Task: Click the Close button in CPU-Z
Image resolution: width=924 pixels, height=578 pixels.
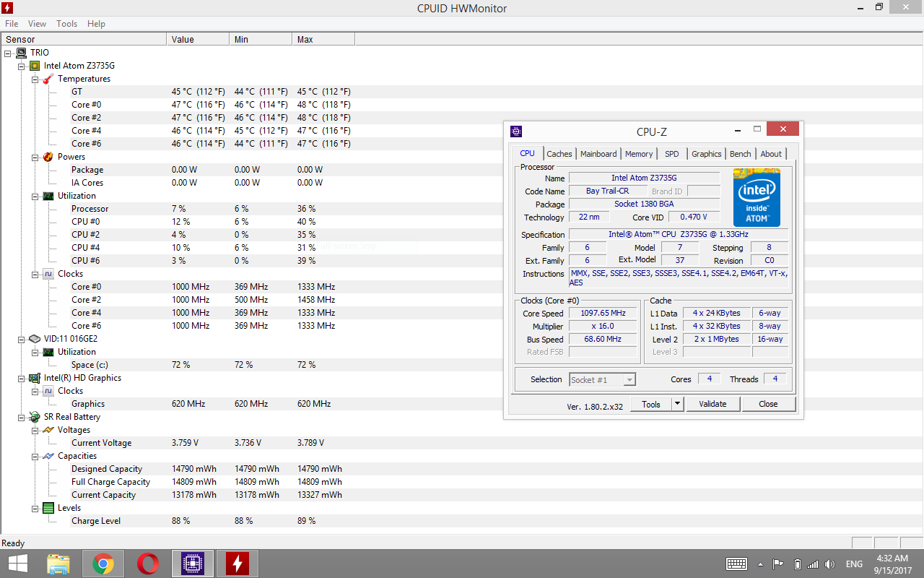Action: [768, 404]
